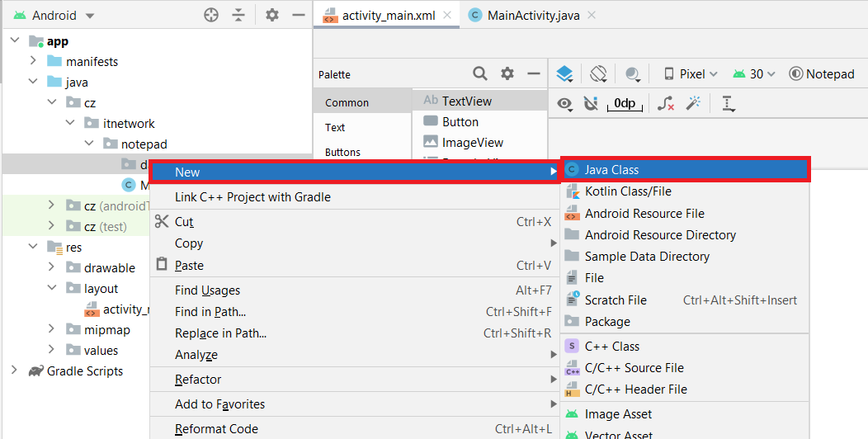Click the Infer Constraints magic wand
868x439 pixels.
tap(694, 104)
